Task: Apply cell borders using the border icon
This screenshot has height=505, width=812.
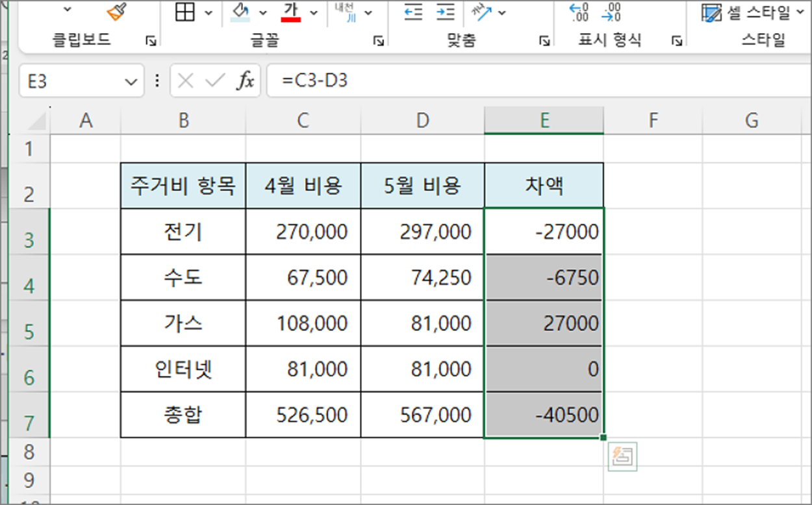Action: coord(186,12)
